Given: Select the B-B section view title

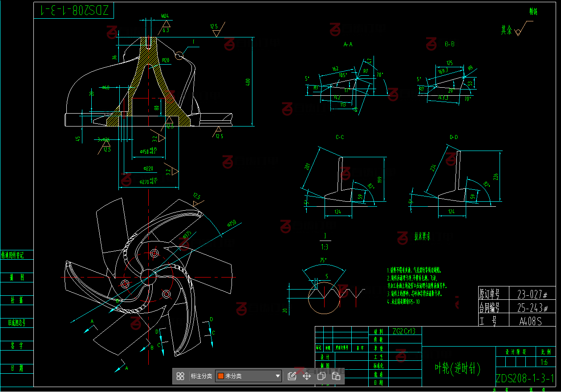Looking at the screenshot, I should click(x=449, y=44).
